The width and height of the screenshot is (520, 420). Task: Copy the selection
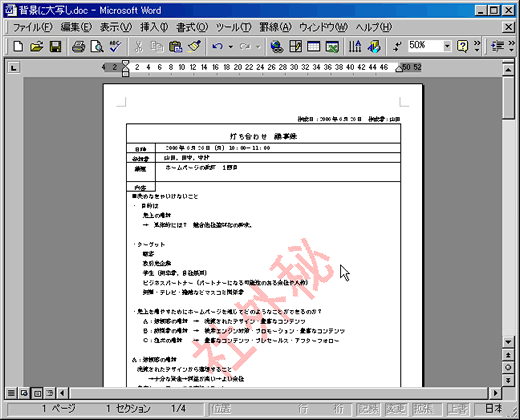(156, 46)
